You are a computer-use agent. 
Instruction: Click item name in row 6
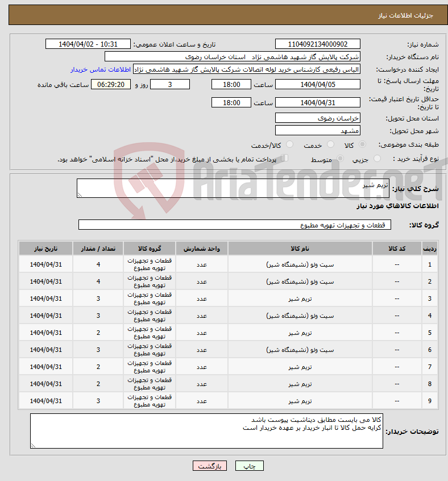point(300,350)
